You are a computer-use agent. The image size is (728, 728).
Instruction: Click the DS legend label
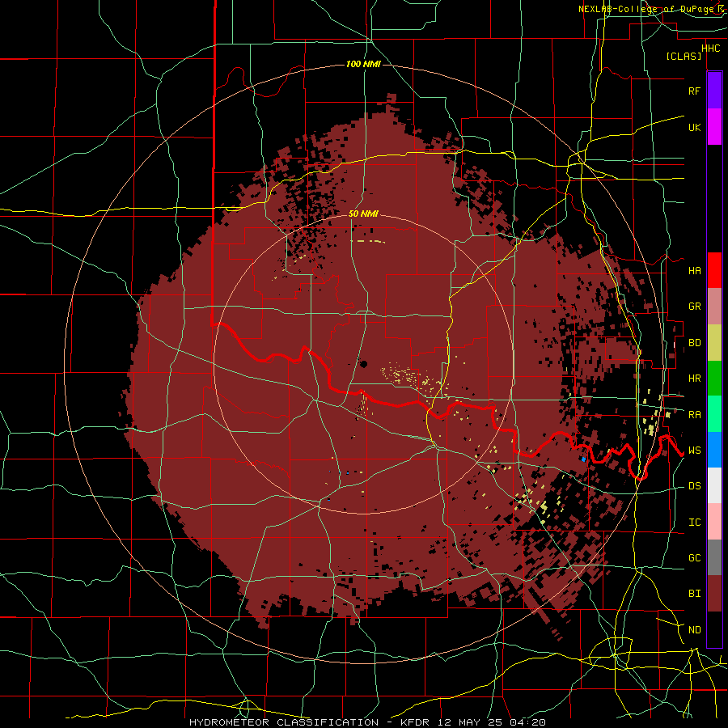point(694,486)
